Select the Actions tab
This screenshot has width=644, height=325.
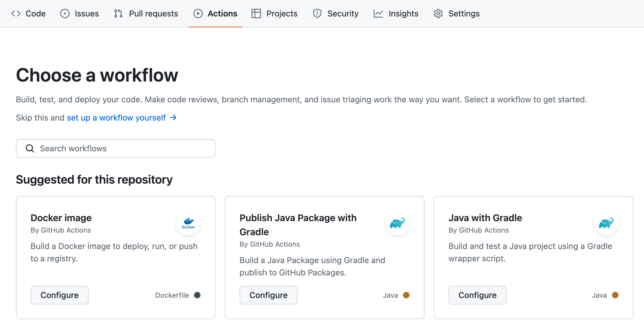[215, 13]
